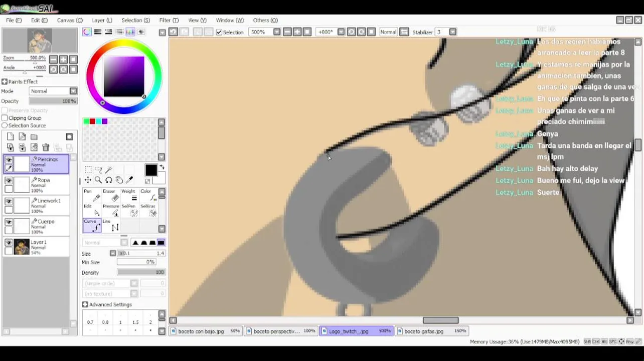
Task: Select the Hand pan tool
Action: [119, 180]
